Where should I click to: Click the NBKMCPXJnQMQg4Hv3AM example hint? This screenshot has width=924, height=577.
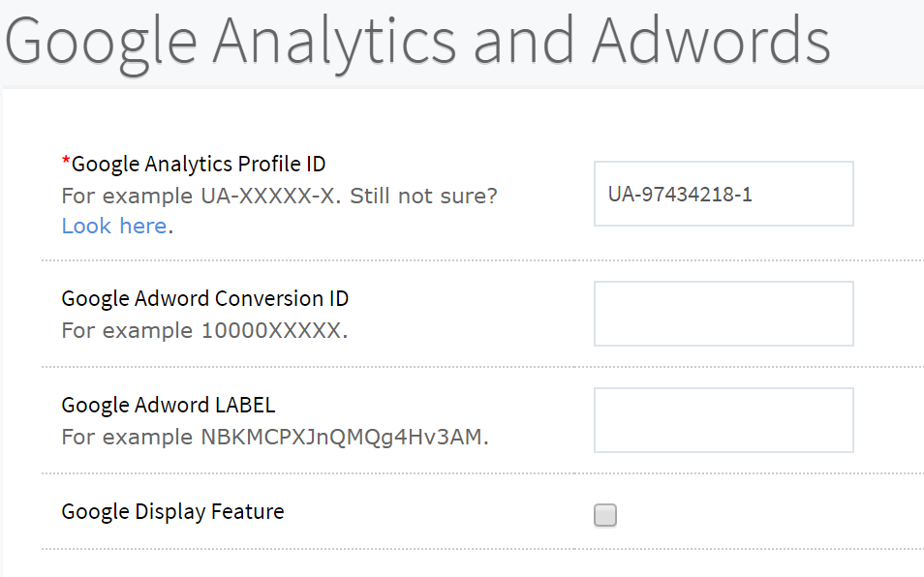click(345, 437)
